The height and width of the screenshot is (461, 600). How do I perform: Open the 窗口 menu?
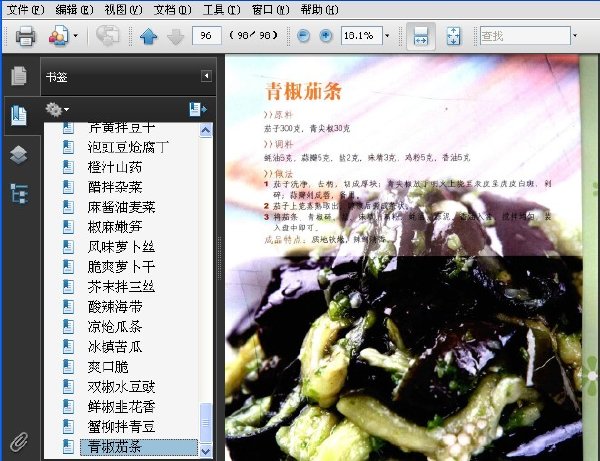pyautogui.click(x=271, y=9)
